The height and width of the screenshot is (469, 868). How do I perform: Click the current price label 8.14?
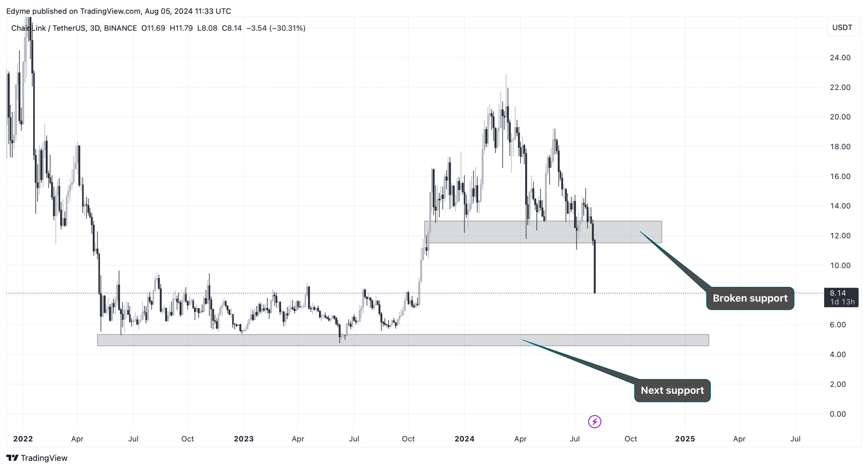point(837,293)
